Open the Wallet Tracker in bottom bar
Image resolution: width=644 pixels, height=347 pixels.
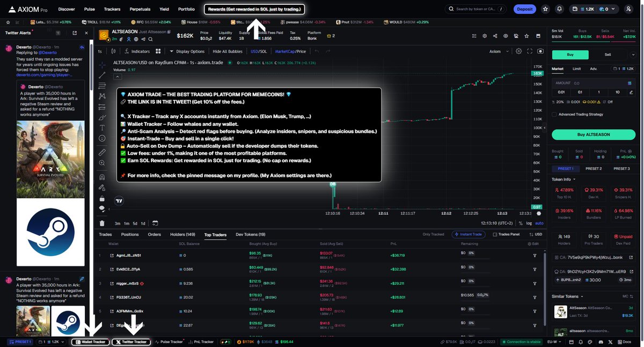(x=90, y=342)
